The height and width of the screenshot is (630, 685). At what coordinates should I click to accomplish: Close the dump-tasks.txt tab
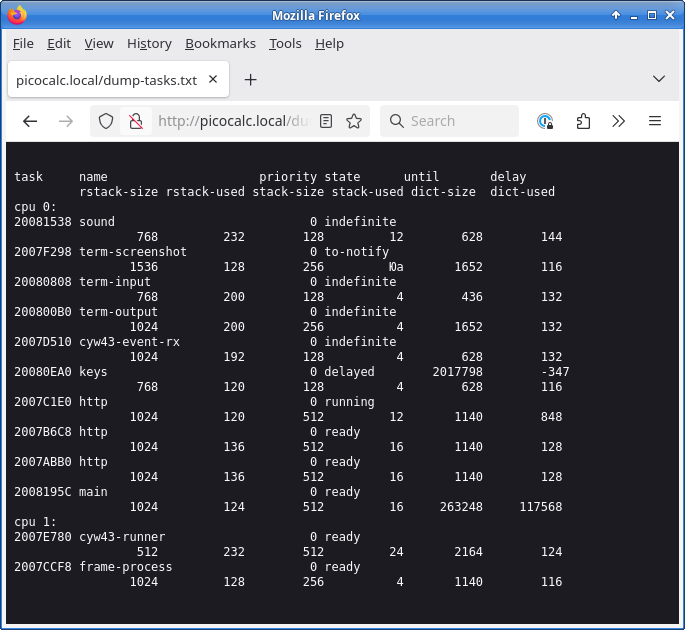[x=213, y=79]
